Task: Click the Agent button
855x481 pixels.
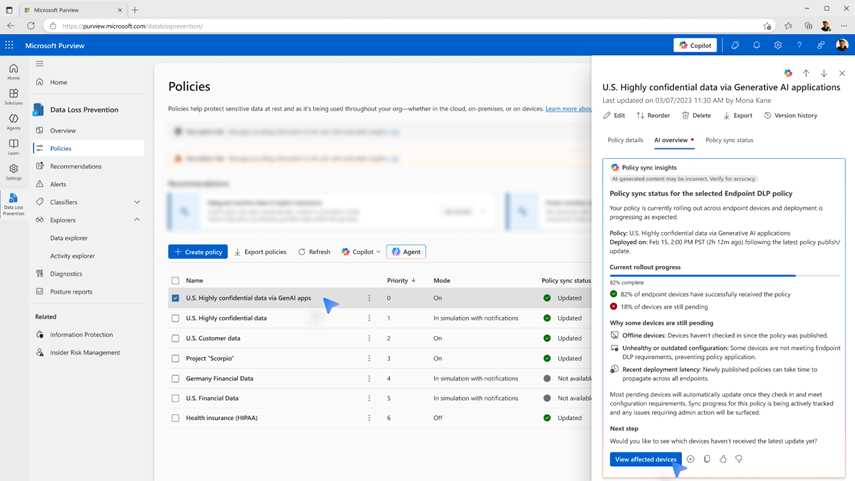Action: tap(406, 252)
